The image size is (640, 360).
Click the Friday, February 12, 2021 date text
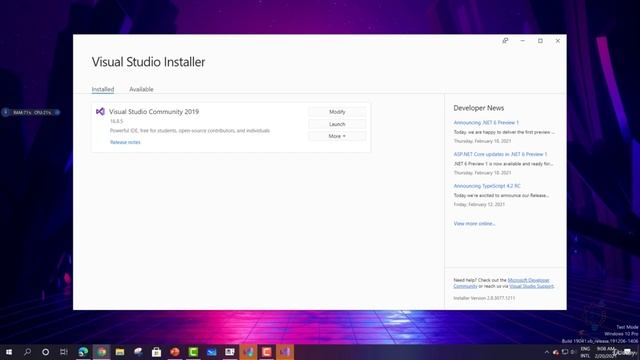pyautogui.click(x=479, y=204)
